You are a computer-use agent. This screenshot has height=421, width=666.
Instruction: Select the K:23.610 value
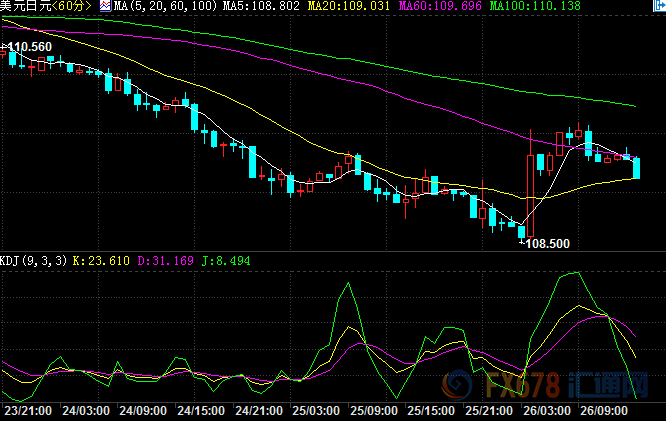101,260
